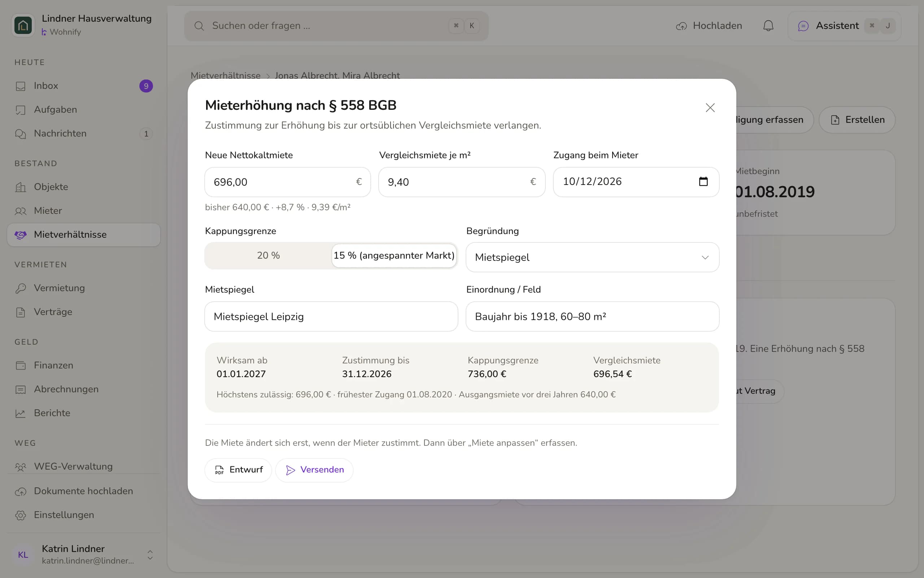Click the Mietverhältnisse handshake icon
This screenshot has height=578, width=924.
pyautogui.click(x=21, y=235)
